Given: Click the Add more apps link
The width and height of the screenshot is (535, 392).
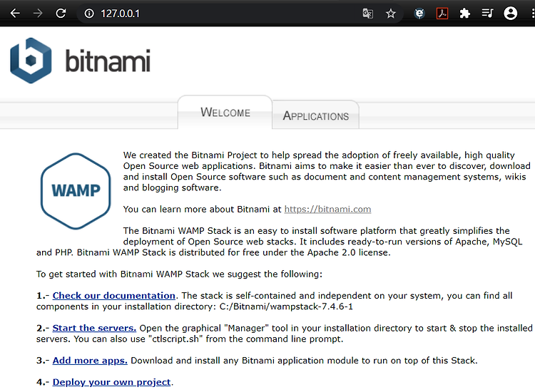Looking at the screenshot, I should 90,361.
